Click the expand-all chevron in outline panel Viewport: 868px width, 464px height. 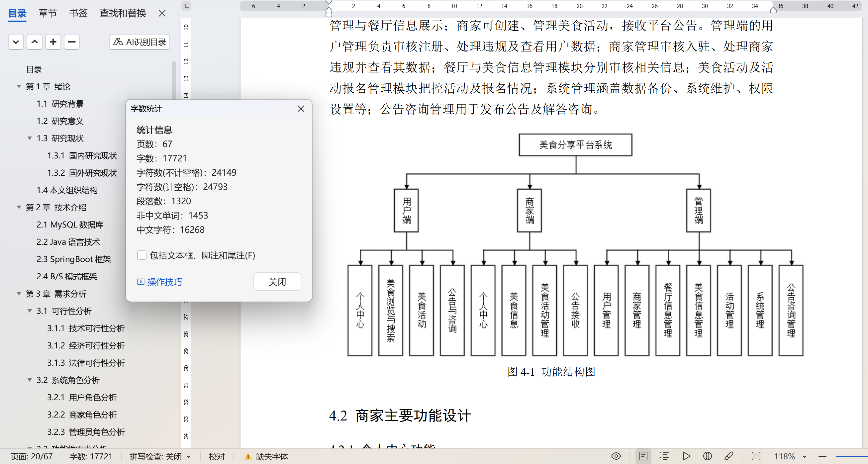coord(16,42)
